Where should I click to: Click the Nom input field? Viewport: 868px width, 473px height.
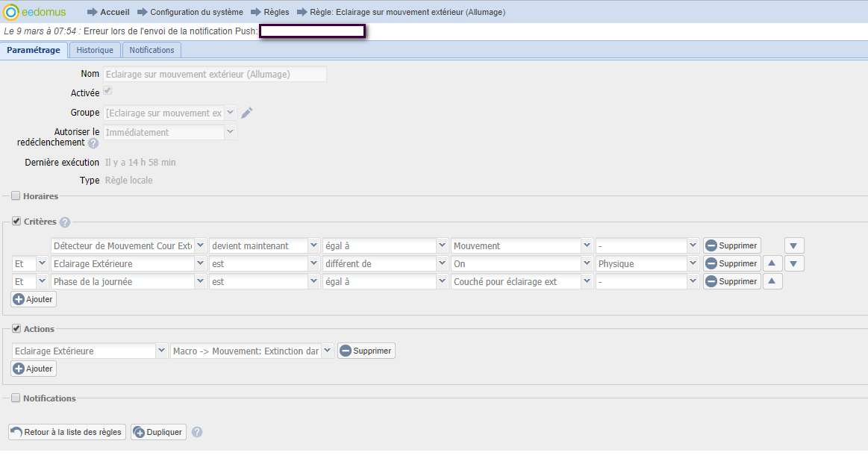click(215, 74)
